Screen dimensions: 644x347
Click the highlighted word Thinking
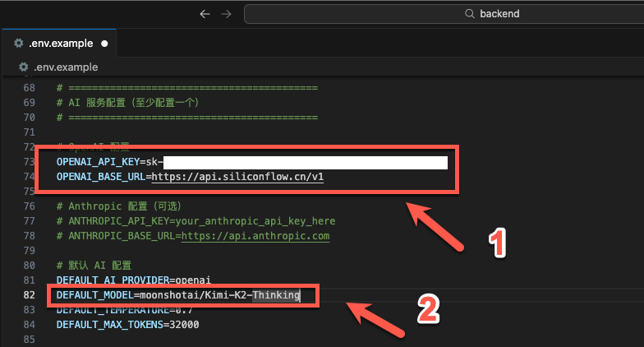[x=276, y=295]
